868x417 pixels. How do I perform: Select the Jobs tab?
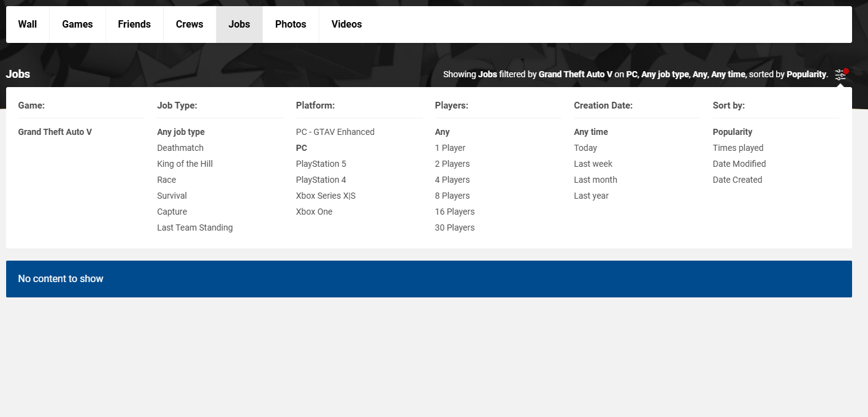(x=239, y=25)
